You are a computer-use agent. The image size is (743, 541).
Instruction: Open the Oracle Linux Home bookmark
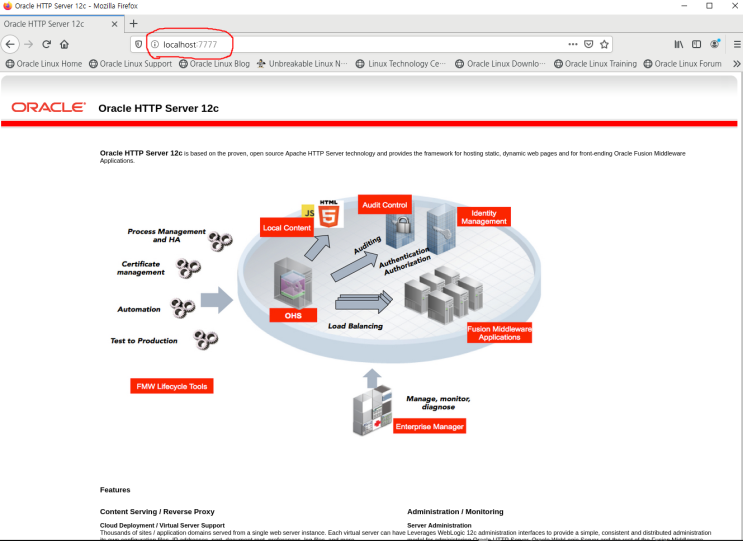(44, 63)
